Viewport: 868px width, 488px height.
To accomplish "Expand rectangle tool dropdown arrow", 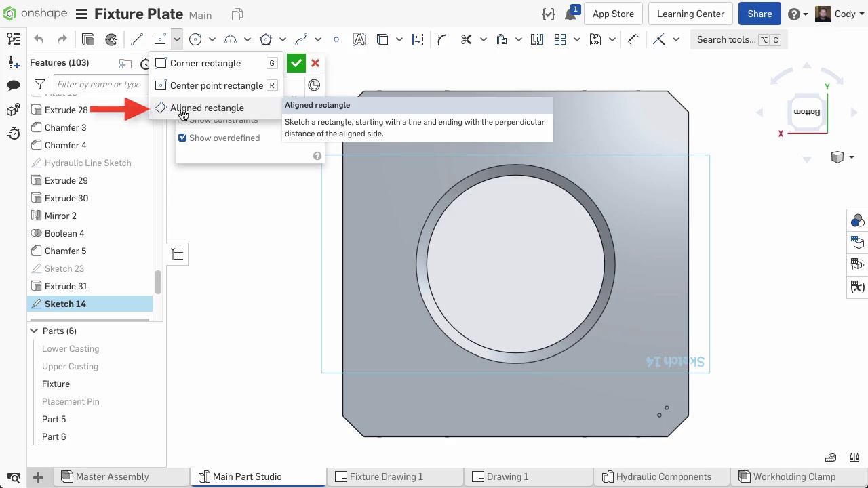I will (176, 39).
